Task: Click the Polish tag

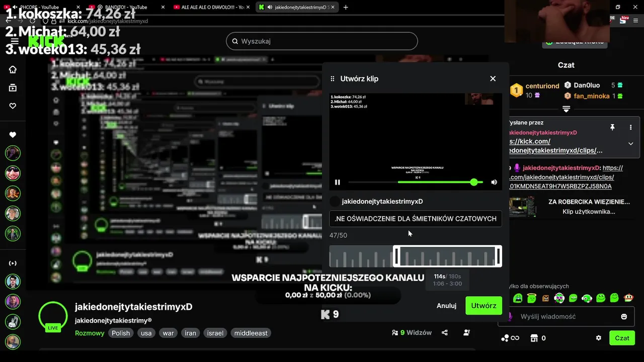Action: click(121, 333)
